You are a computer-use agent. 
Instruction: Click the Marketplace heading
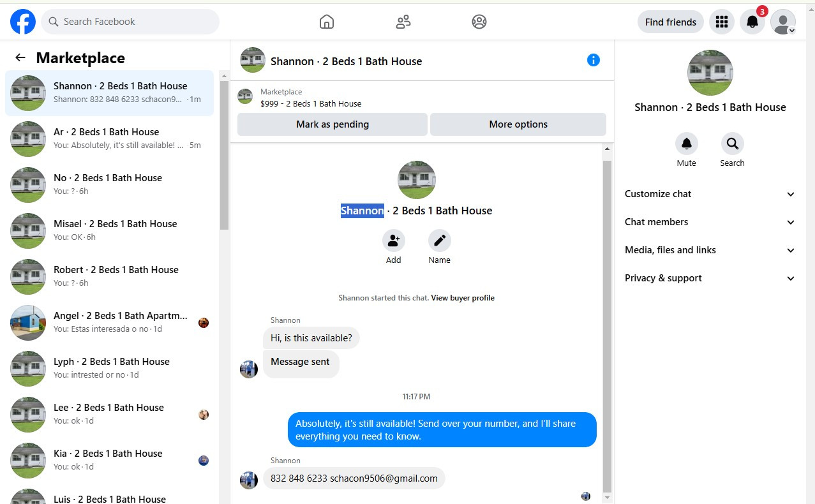coord(80,58)
